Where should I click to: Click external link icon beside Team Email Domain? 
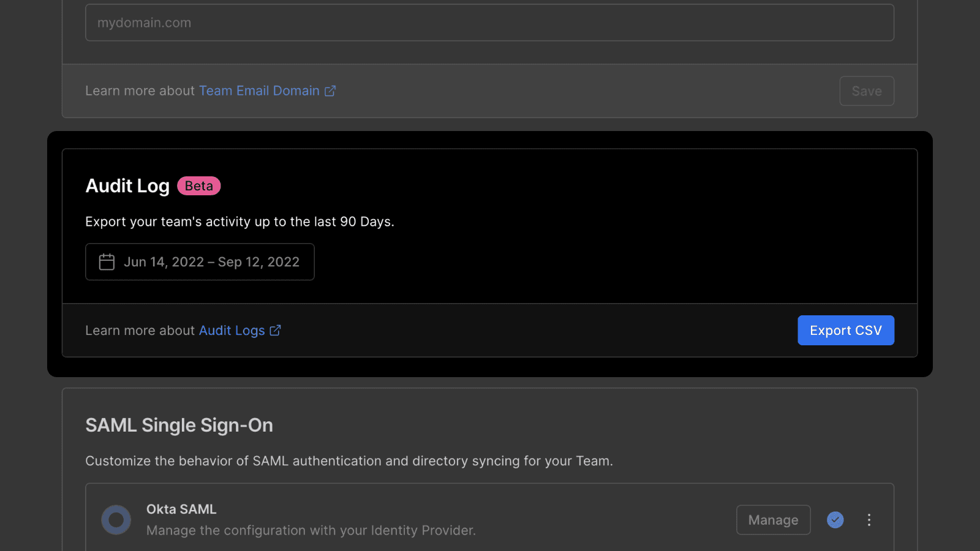click(x=330, y=91)
